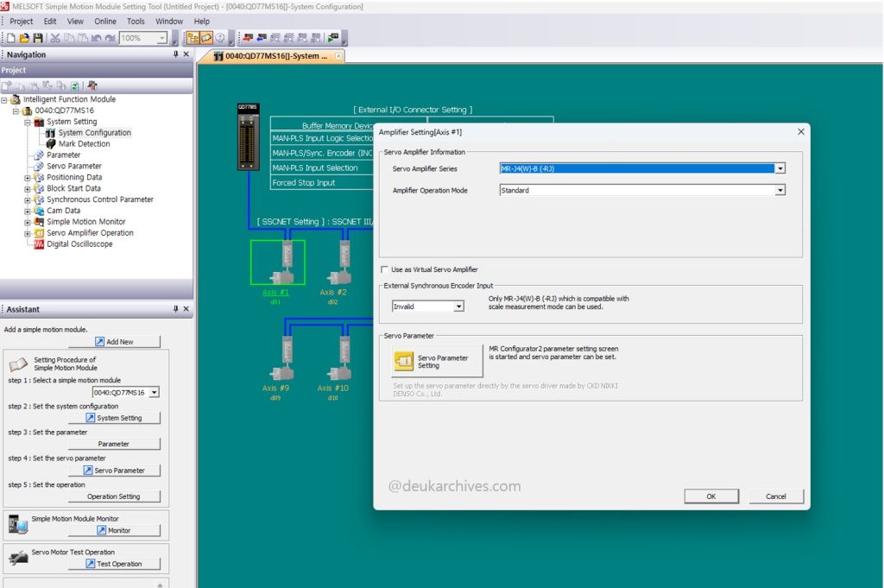Click the Monitor button in Assistant
The width and height of the screenshot is (884, 588).
[x=115, y=530]
